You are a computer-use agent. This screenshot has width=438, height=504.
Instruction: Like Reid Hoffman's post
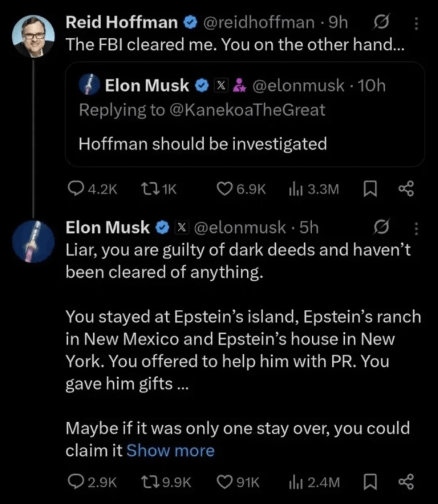click(224, 189)
